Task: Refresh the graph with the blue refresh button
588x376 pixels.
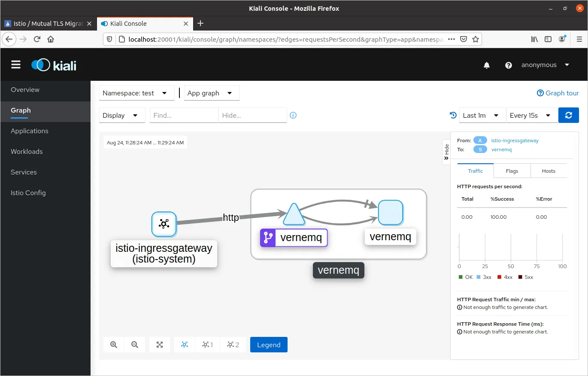Action: point(569,115)
